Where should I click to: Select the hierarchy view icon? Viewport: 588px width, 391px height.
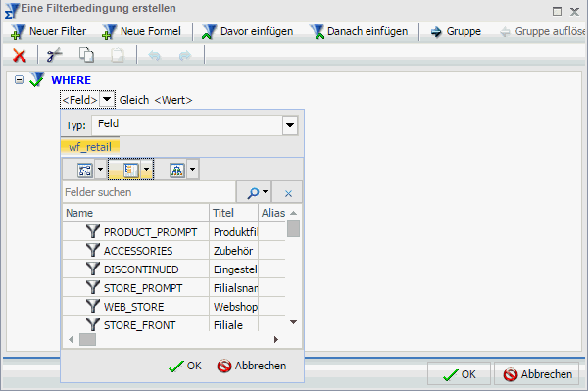click(177, 170)
